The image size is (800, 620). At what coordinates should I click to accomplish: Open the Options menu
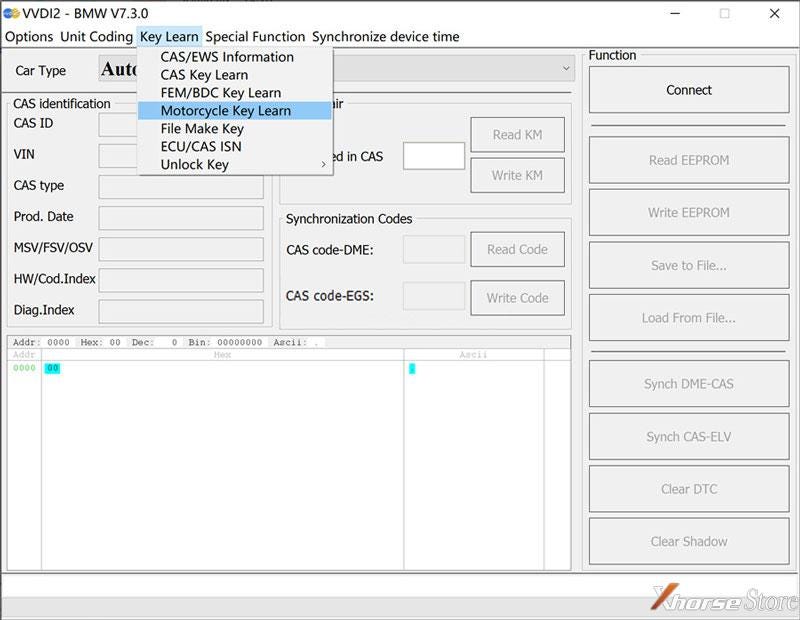[x=29, y=37]
